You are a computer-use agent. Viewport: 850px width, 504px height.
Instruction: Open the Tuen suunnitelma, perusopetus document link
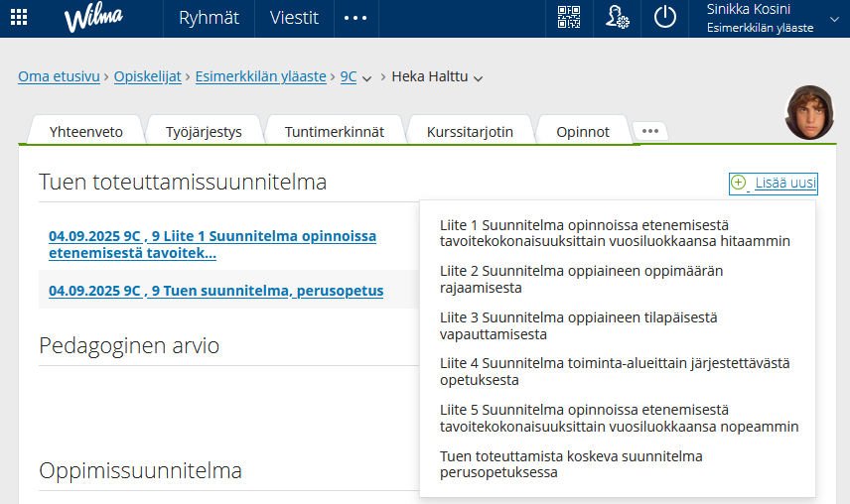click(x=215, y=291)
